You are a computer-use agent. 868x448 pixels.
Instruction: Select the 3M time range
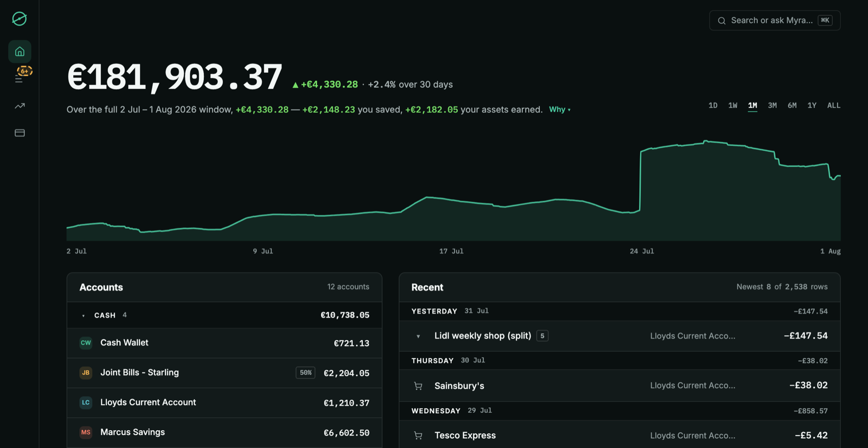point(772,105)
